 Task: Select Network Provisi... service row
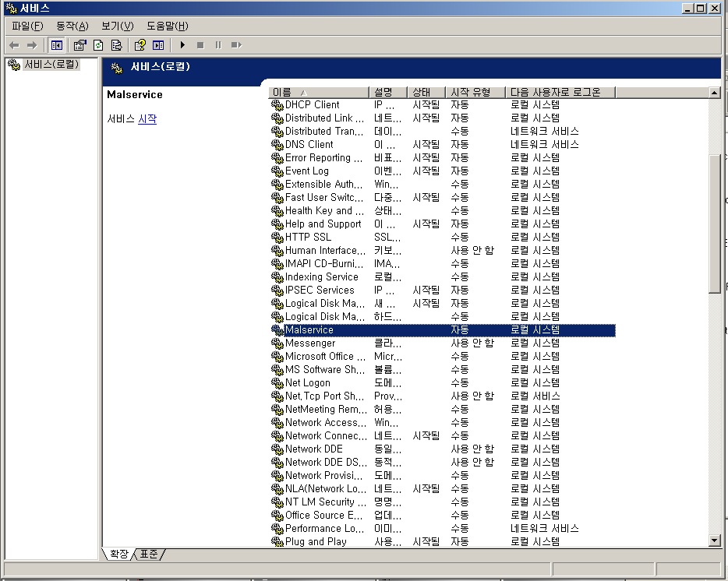[443, 476]
